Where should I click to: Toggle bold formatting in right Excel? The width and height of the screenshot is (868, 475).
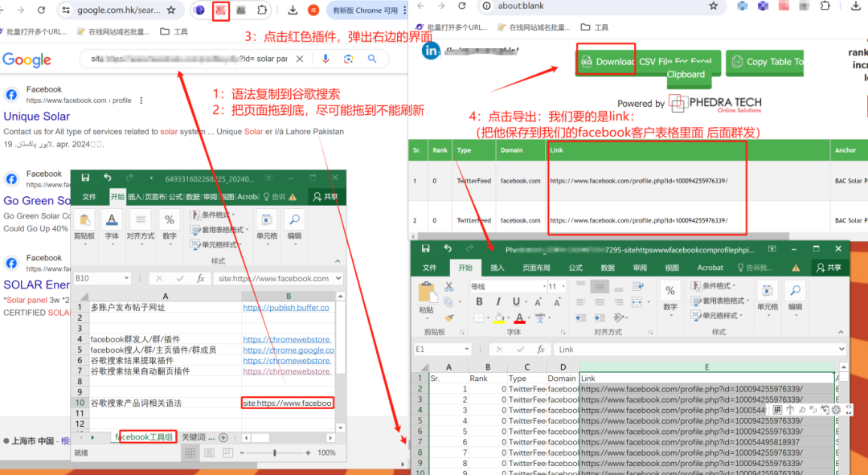point(479,301)
